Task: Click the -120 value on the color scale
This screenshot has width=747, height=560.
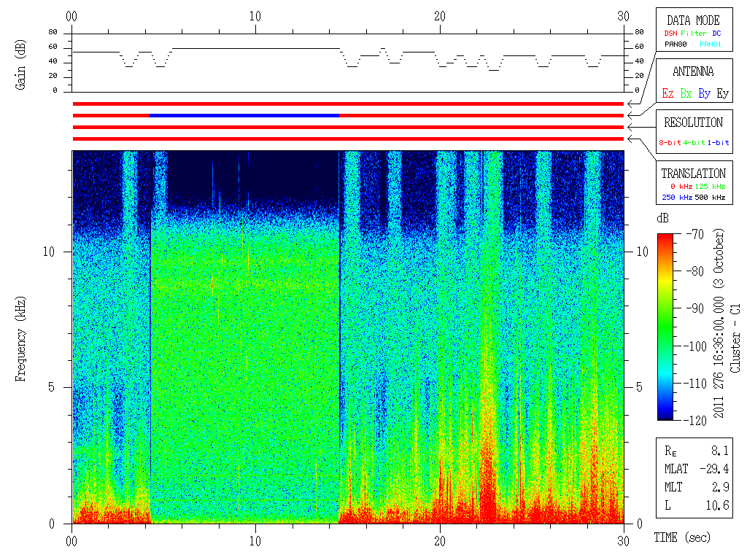Action: click(x=697, y=421)
